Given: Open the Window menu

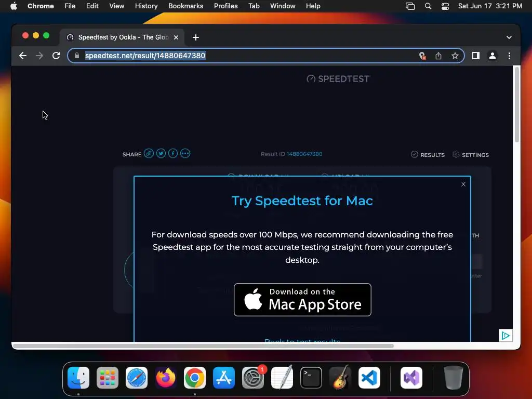Looking at the screenshot, I should [283, 6].
